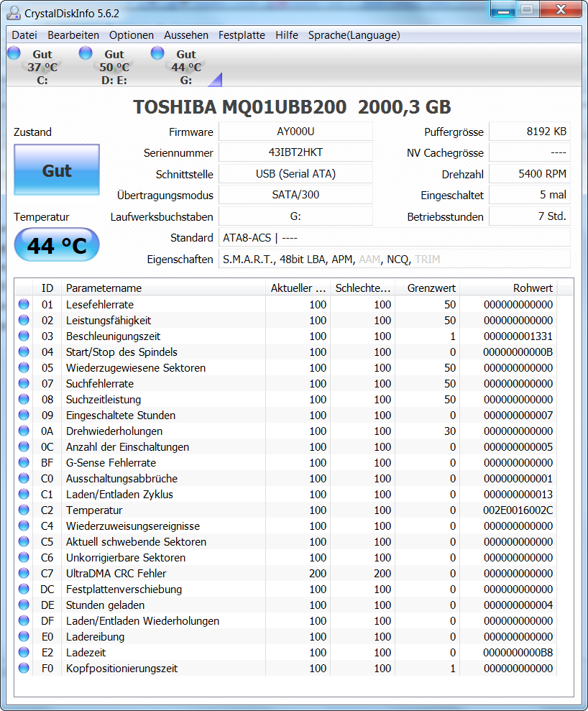Click status orb for Ausschaltungsabbrüche
588x711 pixels.
pyautogui.click(x=24, y=478)
